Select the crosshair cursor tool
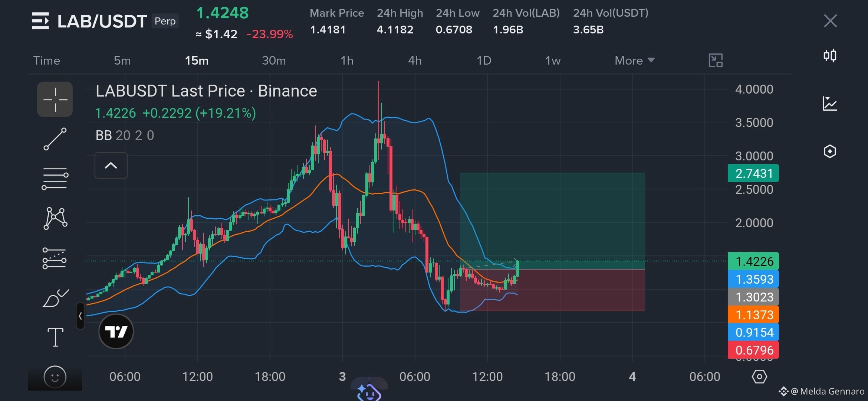Viewport: 868px width, 401px height. pos(55,100)
